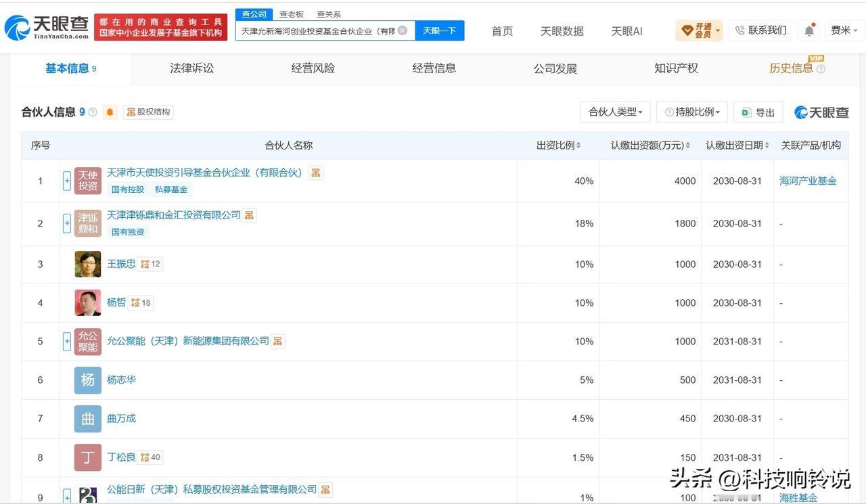Click the 天眼查 brand logo above the table

click(x=821, y=112)
